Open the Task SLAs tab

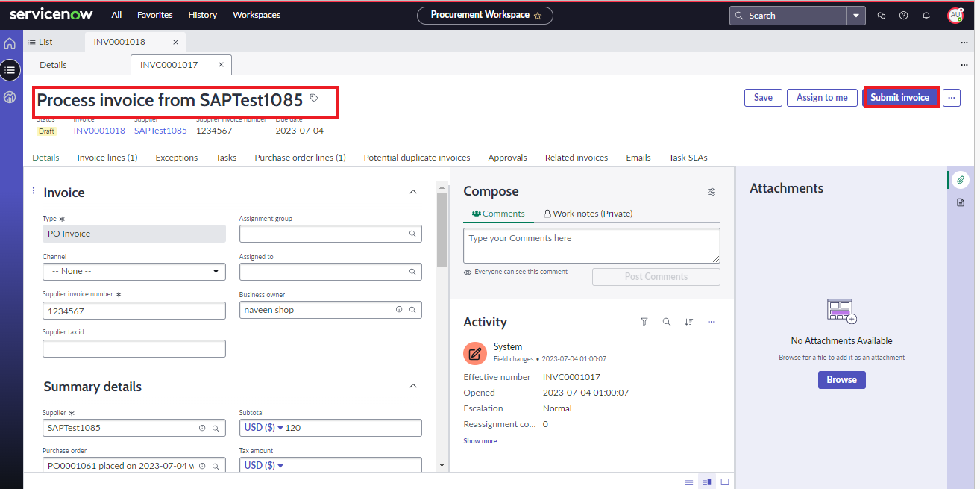click(688, 158)
